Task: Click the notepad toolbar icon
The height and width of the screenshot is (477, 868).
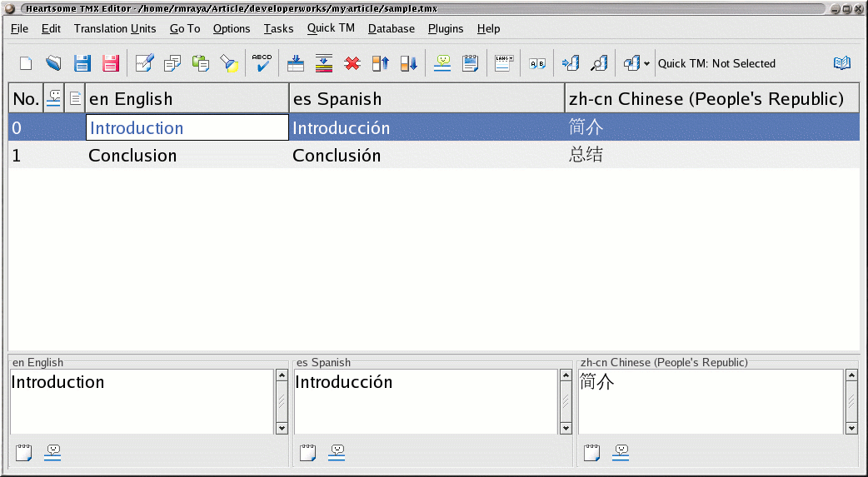Action: point(470,63)
